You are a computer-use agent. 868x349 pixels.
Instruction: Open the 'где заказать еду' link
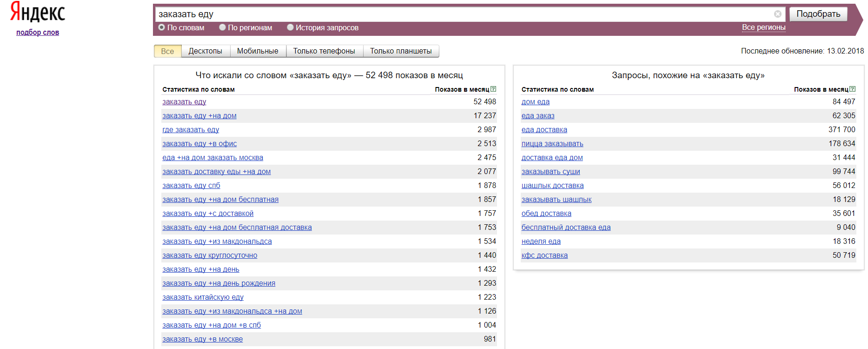191,130
